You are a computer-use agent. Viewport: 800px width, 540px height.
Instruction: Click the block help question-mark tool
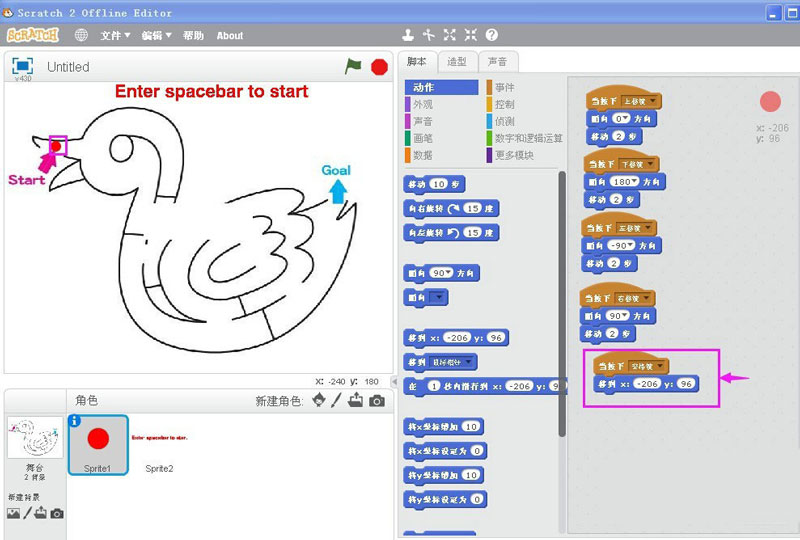(x=491, y=35)
